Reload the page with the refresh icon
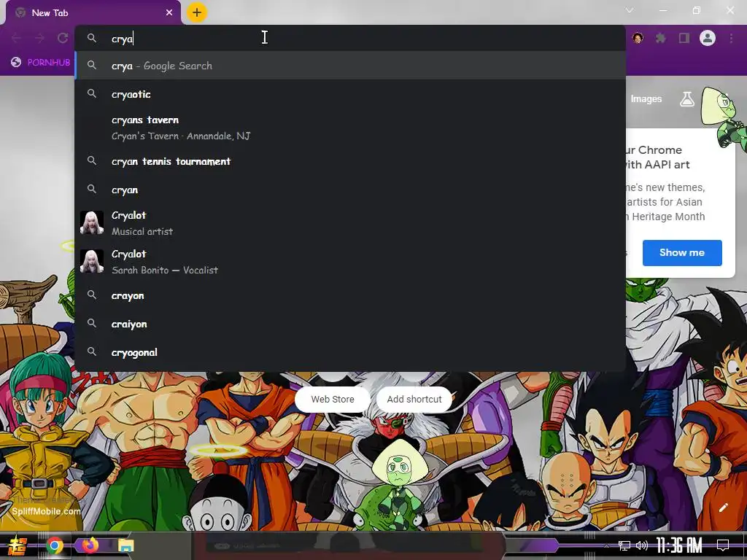Viewport: 747px width, 560px height. [x=63, y=38]
